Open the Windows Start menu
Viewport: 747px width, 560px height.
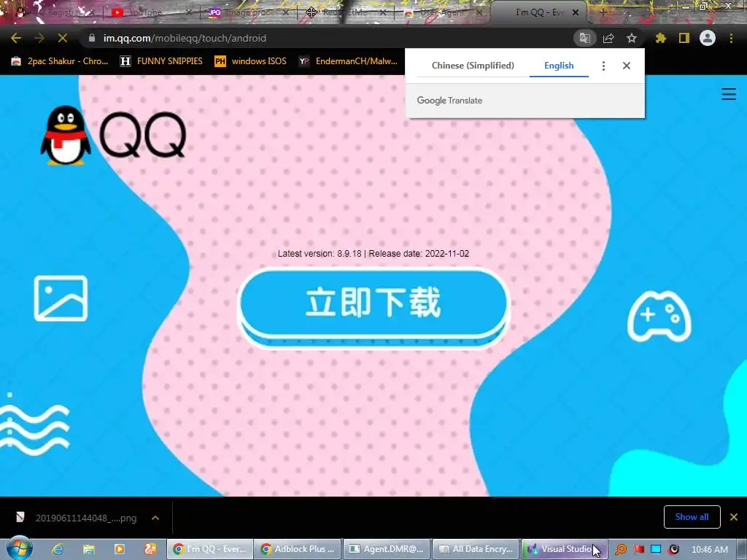[x=19, y=548]
